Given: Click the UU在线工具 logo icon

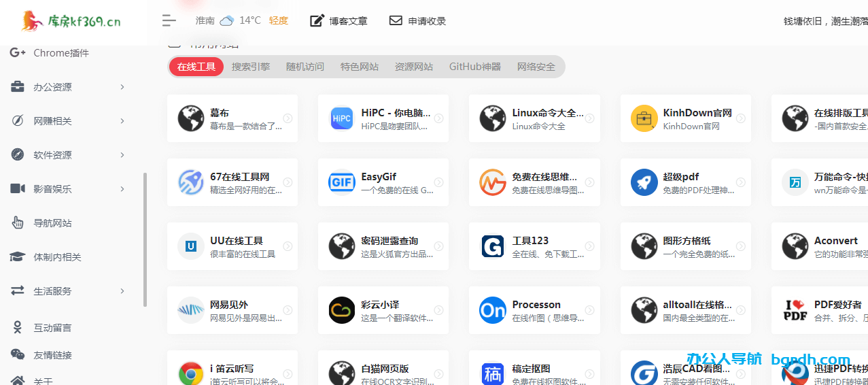Looking at the screenshot, I should [191, 246].
